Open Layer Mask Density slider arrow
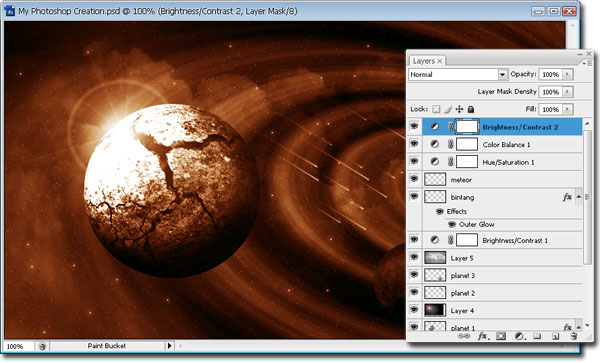Screen dimensions: 600x363 [567, 92]
